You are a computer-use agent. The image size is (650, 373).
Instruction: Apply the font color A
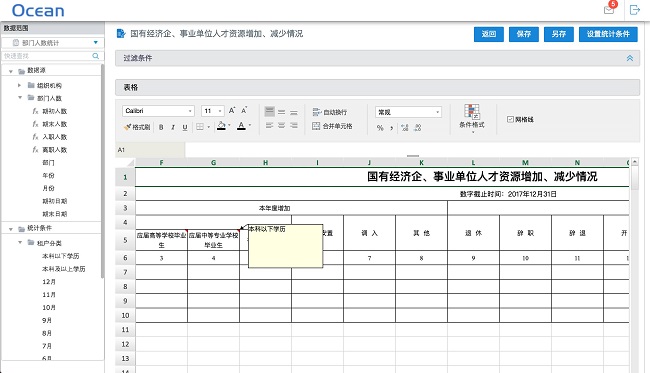click(x=241, y=126)
